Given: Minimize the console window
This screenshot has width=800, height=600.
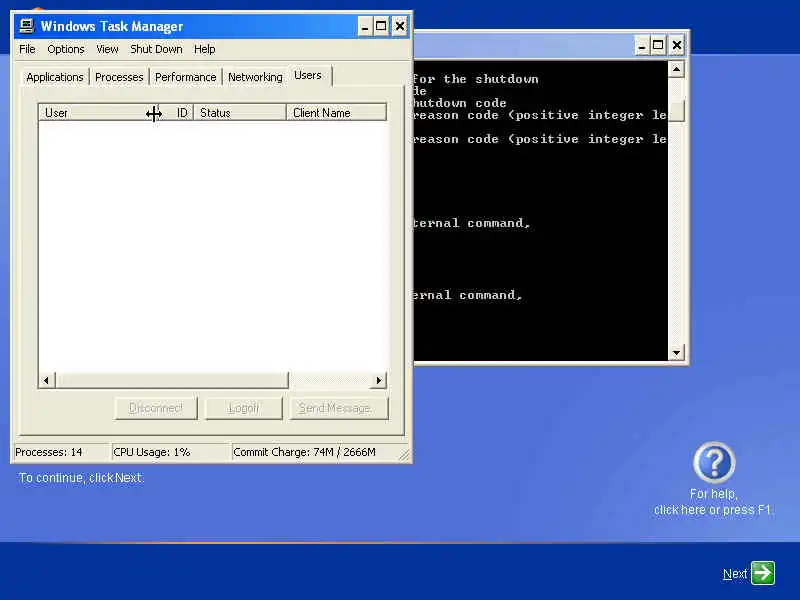Looking at the screenshot, I should tap(642, 45).
